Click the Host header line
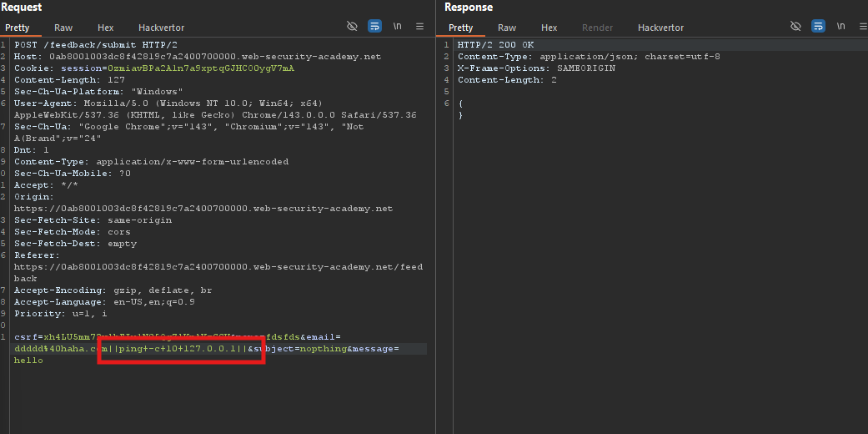The image size is (868, 434). (198, 57)
